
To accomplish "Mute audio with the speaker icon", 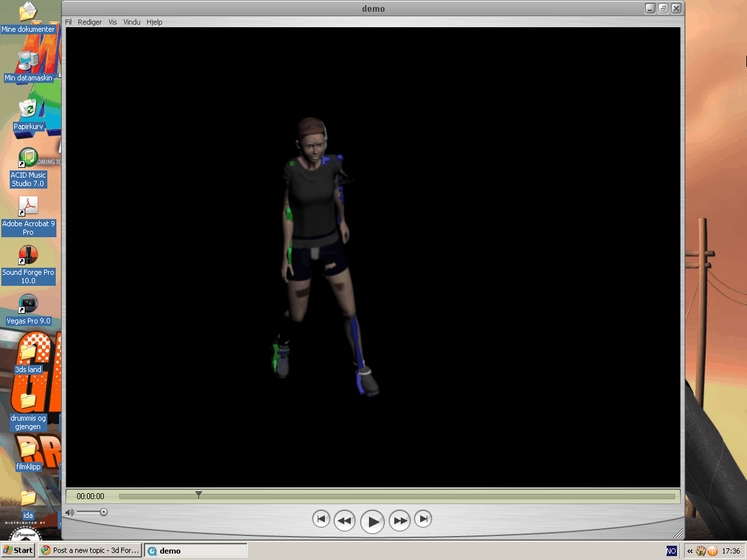I will tap(69, 513).
